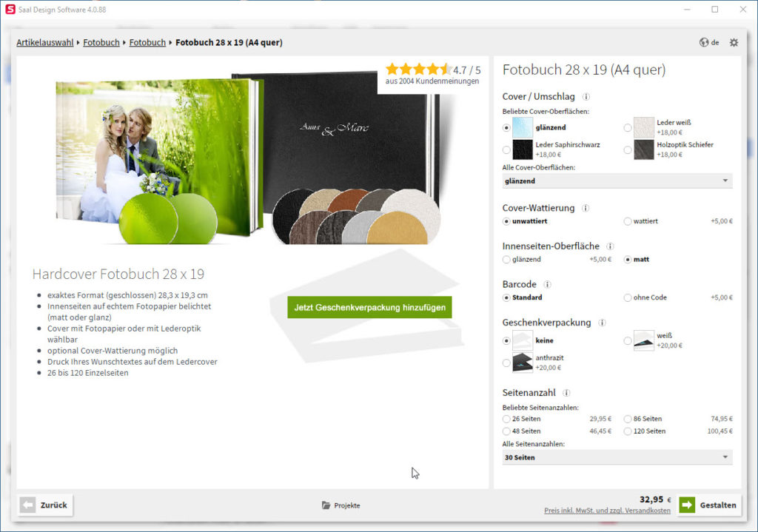Viewport: 758px width, 532px height.
Task: Open the settings gear icon
Action: pyautogui.click(x=734, y=42)
